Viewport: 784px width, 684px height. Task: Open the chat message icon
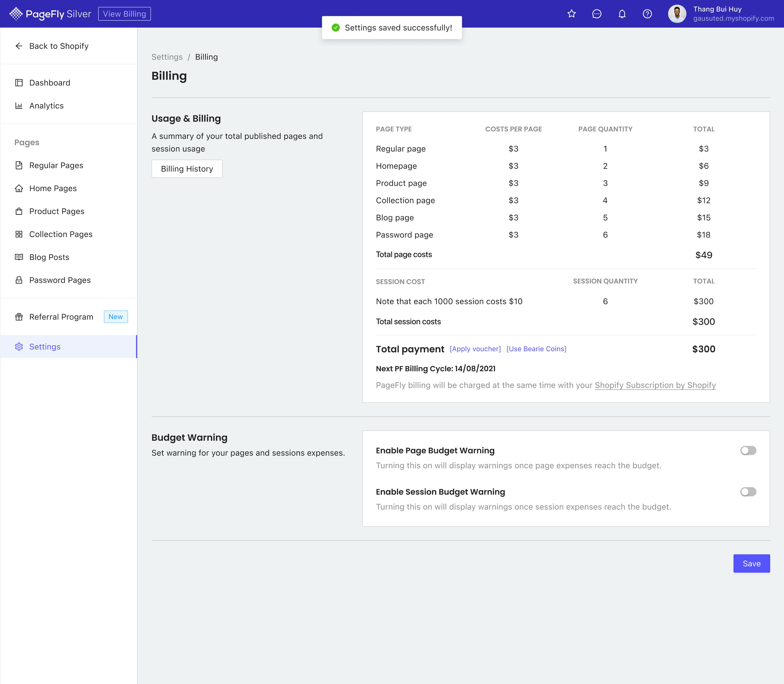coord(597,14)
